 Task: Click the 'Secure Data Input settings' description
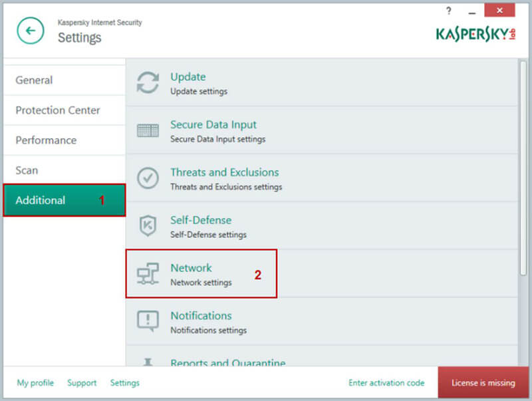click(218, 140)
